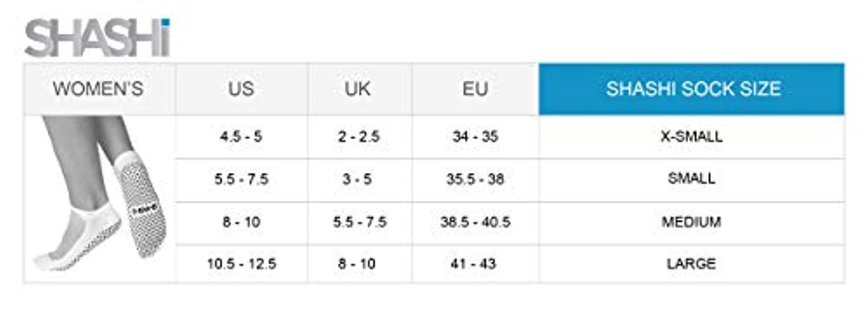The height and width of the screenshot is (312, 868).
Task: Click UK size 2 - 2.5 cell
Action: (359, 137)
